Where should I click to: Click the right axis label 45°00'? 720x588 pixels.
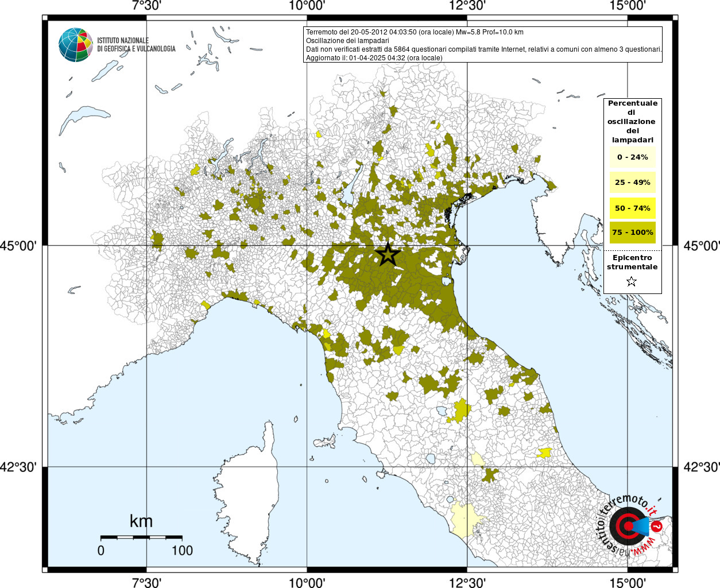pyautogui.click(x=702, y=246)
